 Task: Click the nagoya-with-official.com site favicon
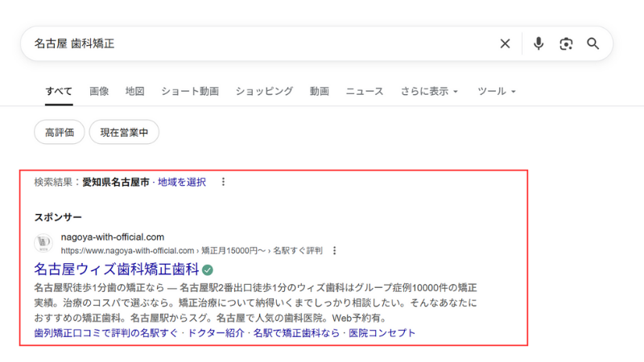(x=43, y=243)
